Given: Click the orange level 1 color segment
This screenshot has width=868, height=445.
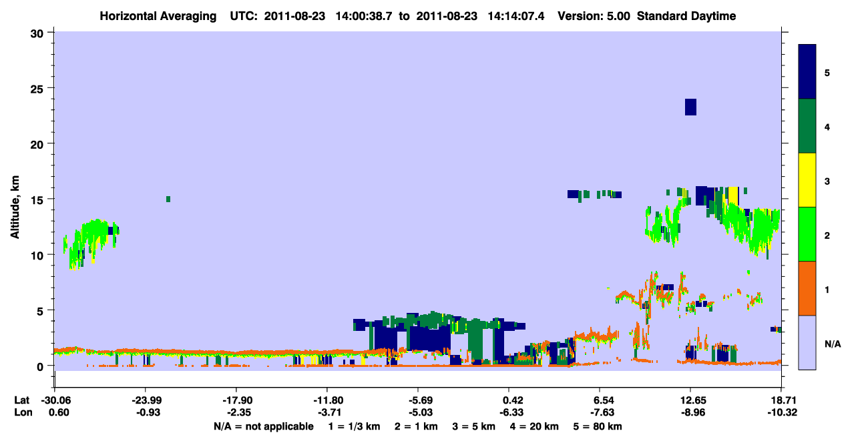Looking at the screenshot, I should tap(807, 288).
